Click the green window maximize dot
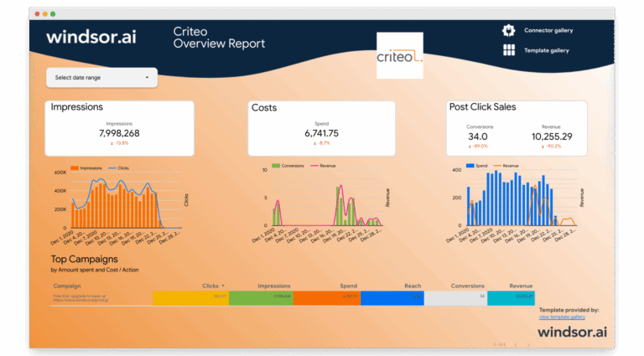Screen dimensions: 644x356 53,14
